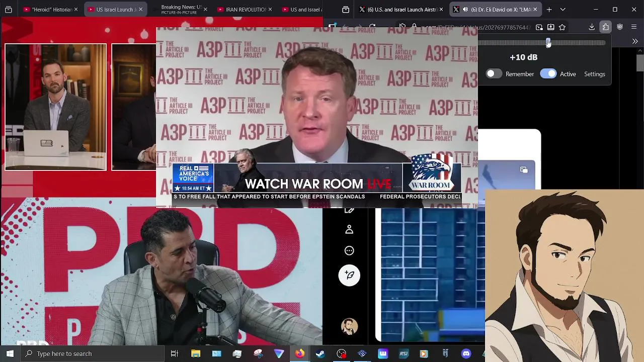This screenshot has height=362, width=644.
Task: Click the right browser vertical scrollbar
Action: 640,63
